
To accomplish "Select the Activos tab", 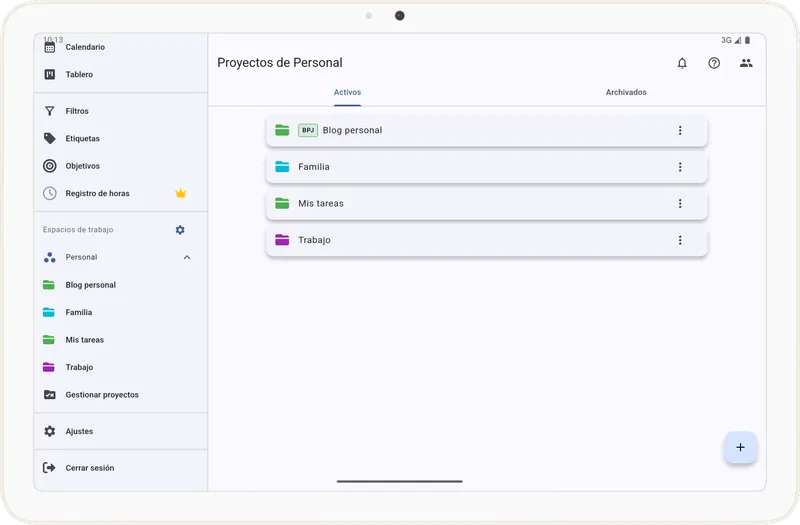I will click(347, 92).
